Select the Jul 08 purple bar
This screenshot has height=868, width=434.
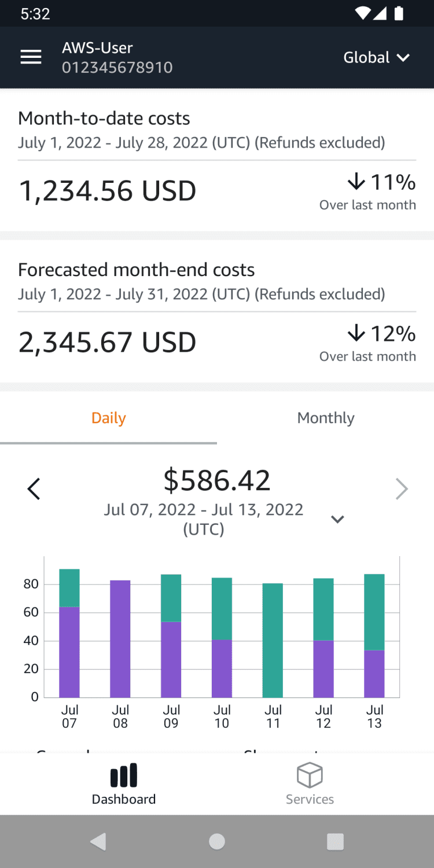coord(120,639)
